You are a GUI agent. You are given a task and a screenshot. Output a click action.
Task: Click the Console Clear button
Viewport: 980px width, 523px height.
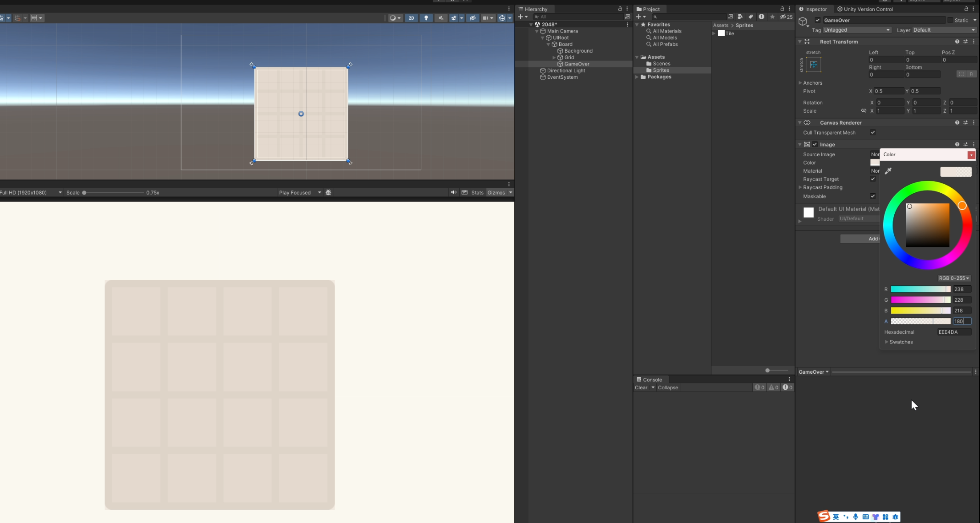[x=641, y=387]
